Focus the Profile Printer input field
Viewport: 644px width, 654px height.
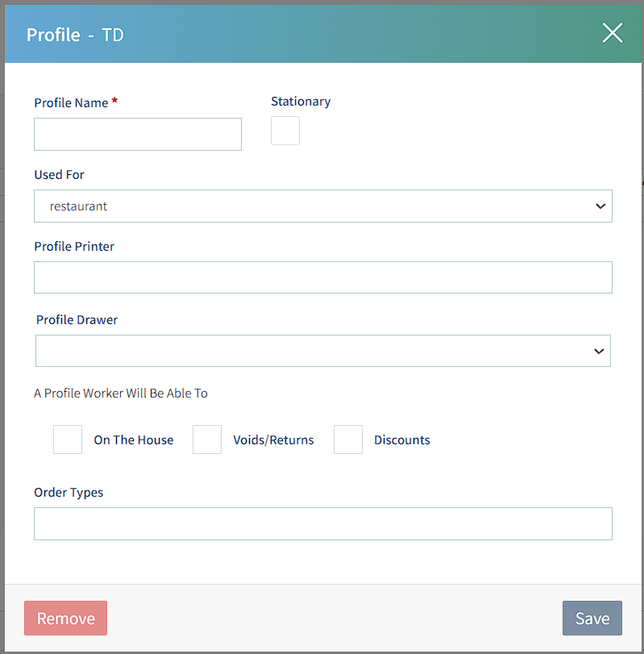323,277
